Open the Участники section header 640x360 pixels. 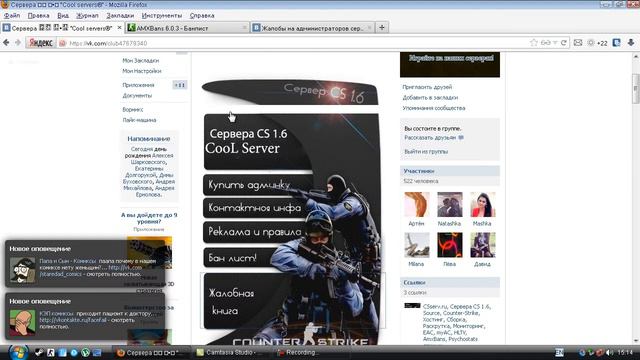450,171
